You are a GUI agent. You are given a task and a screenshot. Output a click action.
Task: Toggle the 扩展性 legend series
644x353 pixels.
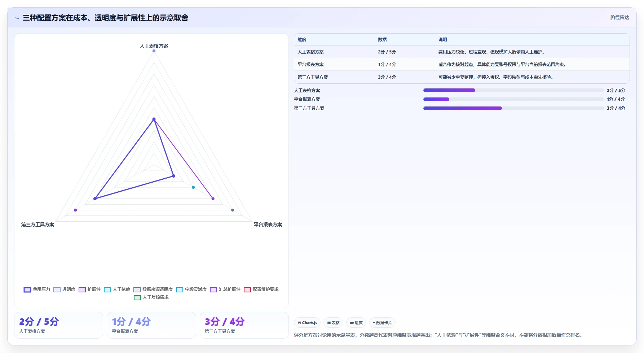point(89,289)
